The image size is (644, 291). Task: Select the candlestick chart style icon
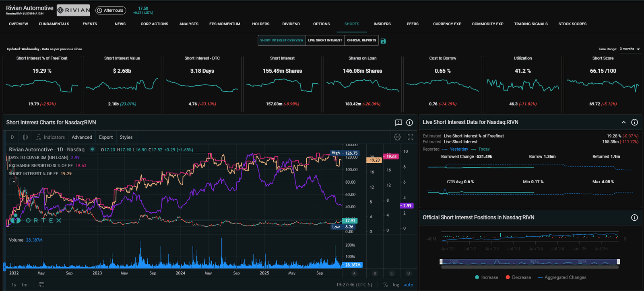coord(25,137)
